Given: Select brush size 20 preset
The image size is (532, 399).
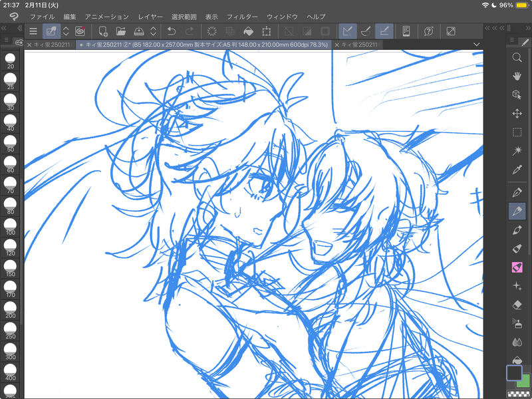Looking at the screenshot, I should pos(10,61).
